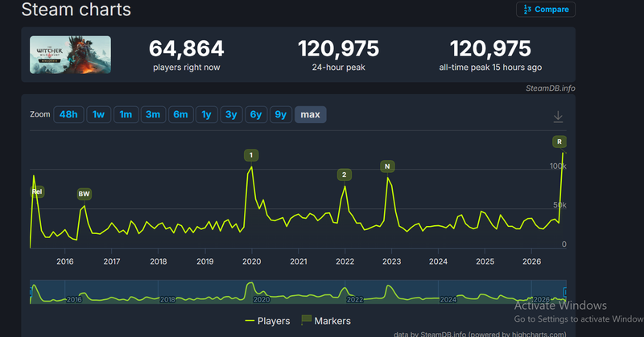Click the 64,864 players right now stat
The height and width of the screenshot is (337, 644).
(x=187, y=55)
